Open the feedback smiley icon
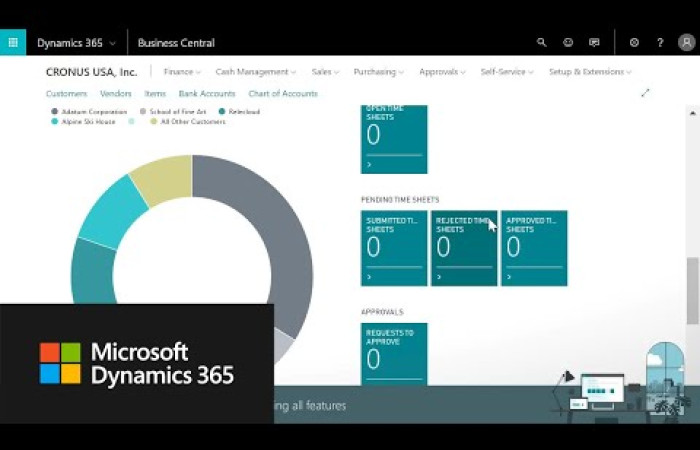Viewport: 700px width, 450px height. click(x=568, y=43)
